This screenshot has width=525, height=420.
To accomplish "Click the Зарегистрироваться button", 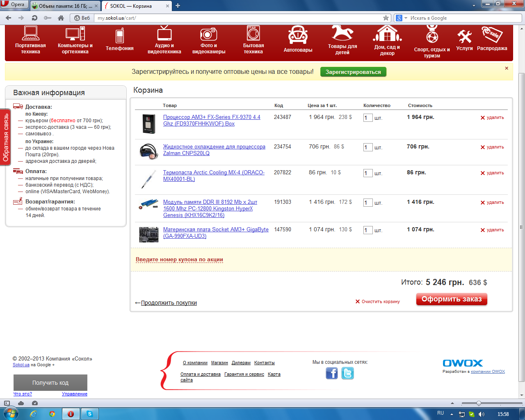I will coord(353,72).
